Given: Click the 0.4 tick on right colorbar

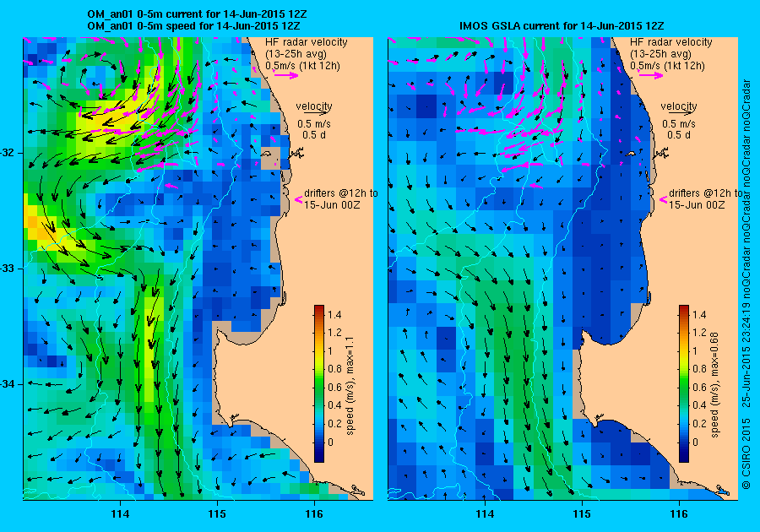Looking at the screenshot, I should pos(699,405).
